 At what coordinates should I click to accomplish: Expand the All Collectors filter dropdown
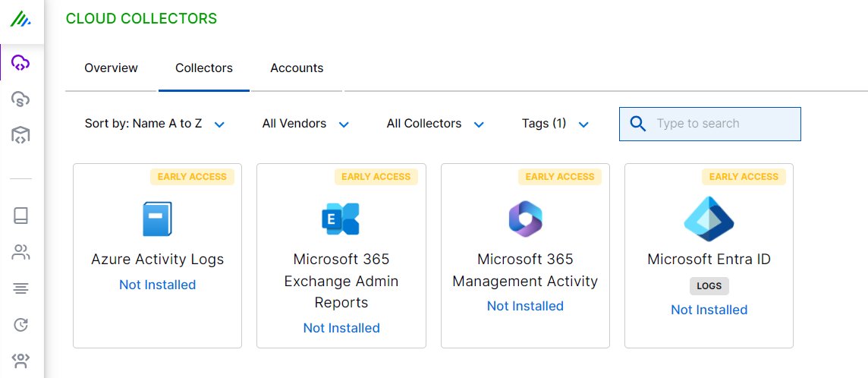[435, 124]
